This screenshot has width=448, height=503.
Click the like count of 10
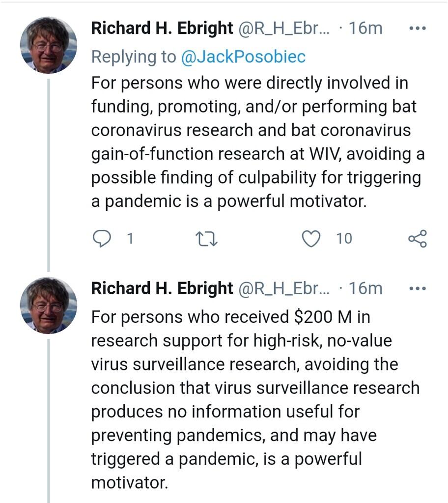click(x=344, y=239)
